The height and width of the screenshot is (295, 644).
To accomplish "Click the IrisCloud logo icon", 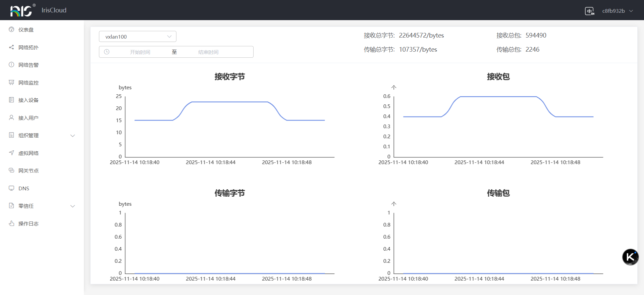I will [22, 10].
